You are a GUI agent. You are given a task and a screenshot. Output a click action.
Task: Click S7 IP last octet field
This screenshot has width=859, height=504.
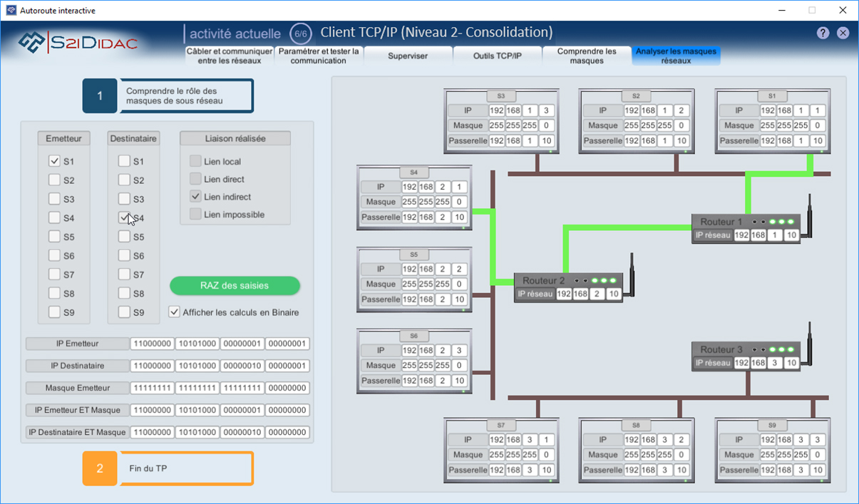pos(546,440)
